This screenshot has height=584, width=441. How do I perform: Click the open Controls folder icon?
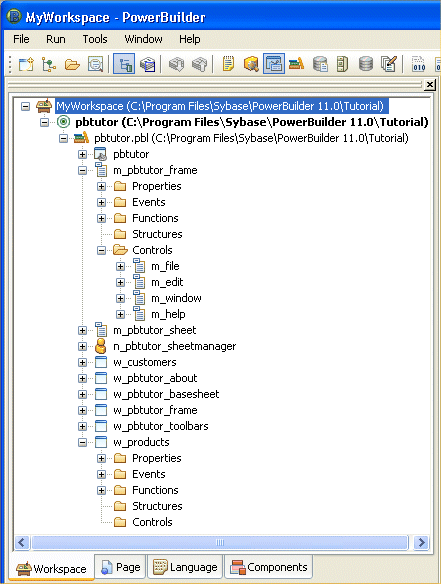tap(120, 250)
